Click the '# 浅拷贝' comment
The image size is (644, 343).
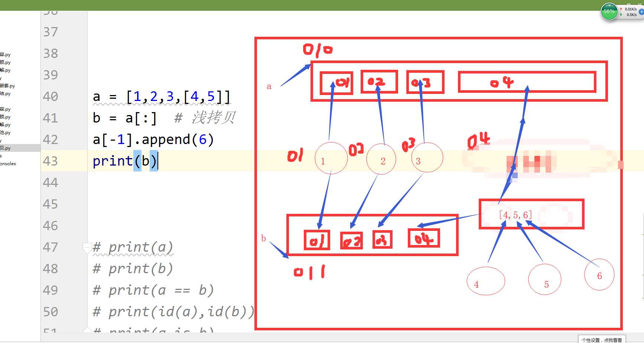(205, 118)
